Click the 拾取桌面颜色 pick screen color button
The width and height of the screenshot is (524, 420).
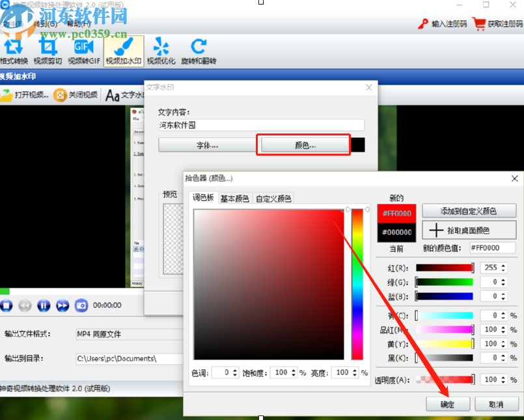click(469, 229)
